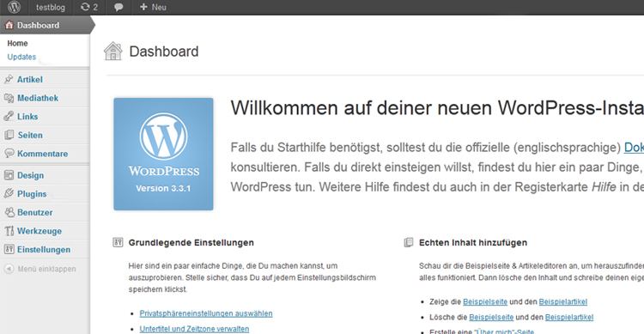Click the plug icon beside Plugins

click(9, 193)
